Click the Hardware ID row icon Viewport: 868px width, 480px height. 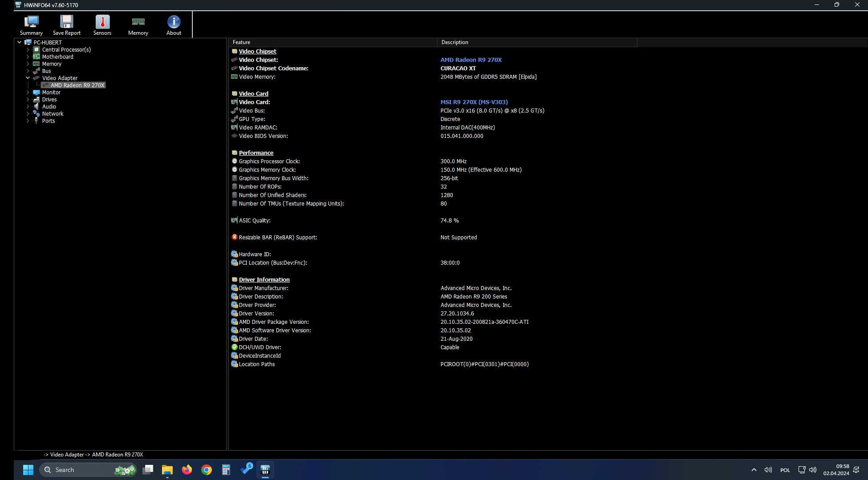[x=235, y=254]
